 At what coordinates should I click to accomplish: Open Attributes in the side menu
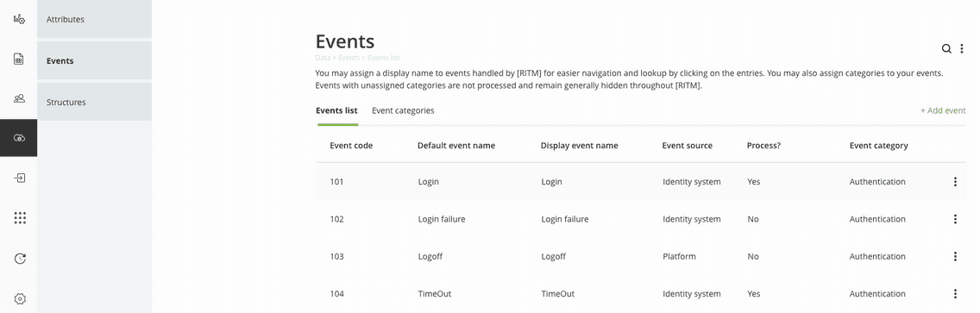[x=94, y=19]
